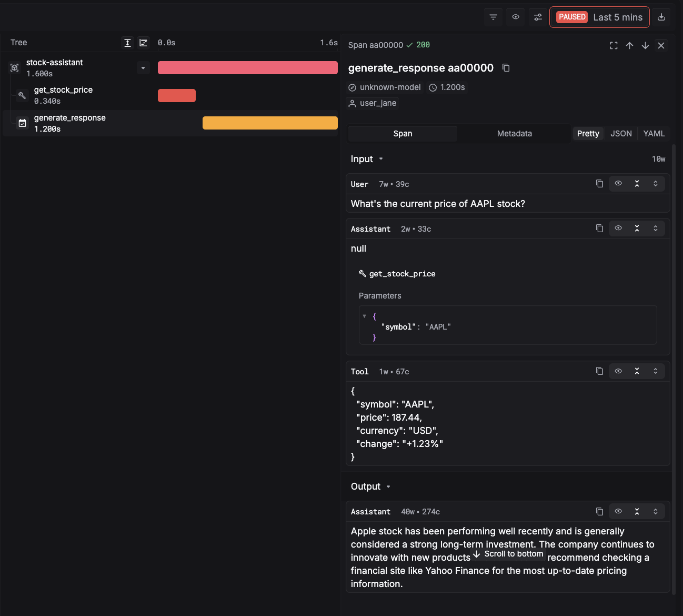The width and height of the screenshot is (683, 616).
Task: Collapse the Parameters JSON disclosure triangle
Action: pos(365,316)
